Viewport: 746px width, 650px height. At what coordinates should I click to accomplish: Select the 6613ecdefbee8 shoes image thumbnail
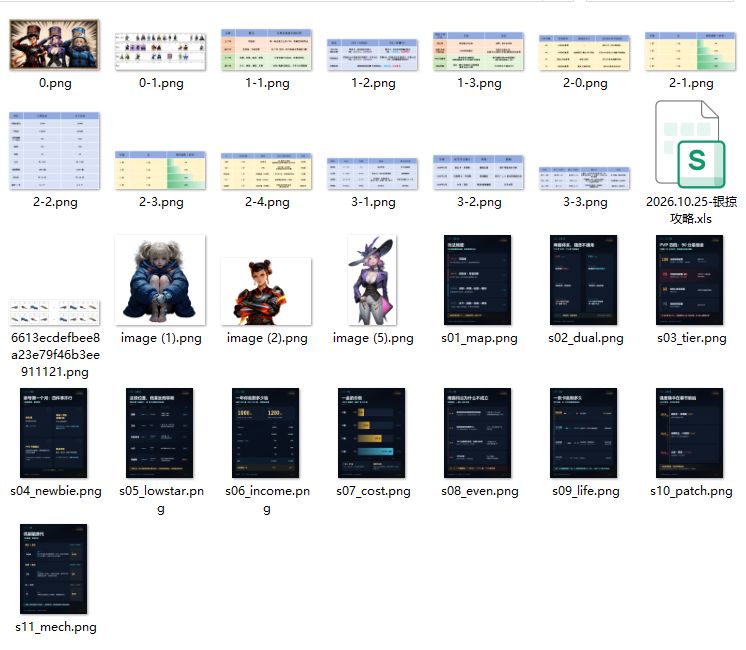54,312
